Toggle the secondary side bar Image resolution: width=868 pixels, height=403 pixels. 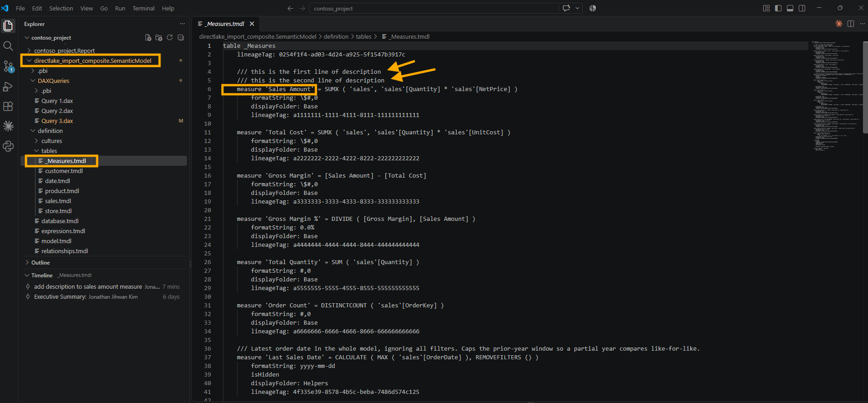[802, 8]
